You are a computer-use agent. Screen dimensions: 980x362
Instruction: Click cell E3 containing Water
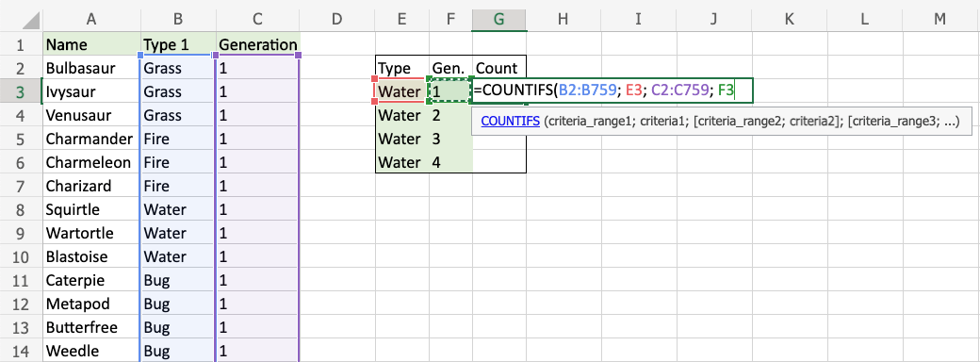coord(400,91)
